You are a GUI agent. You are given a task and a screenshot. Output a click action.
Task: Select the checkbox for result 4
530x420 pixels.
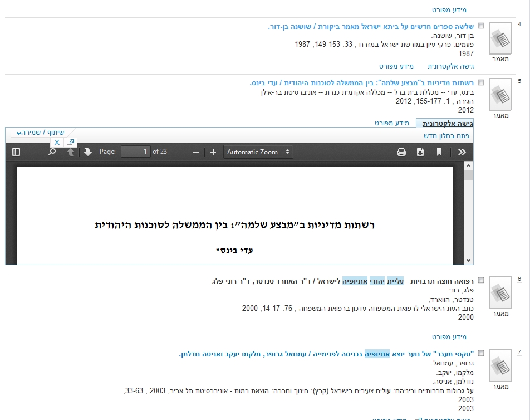(481, 26)
